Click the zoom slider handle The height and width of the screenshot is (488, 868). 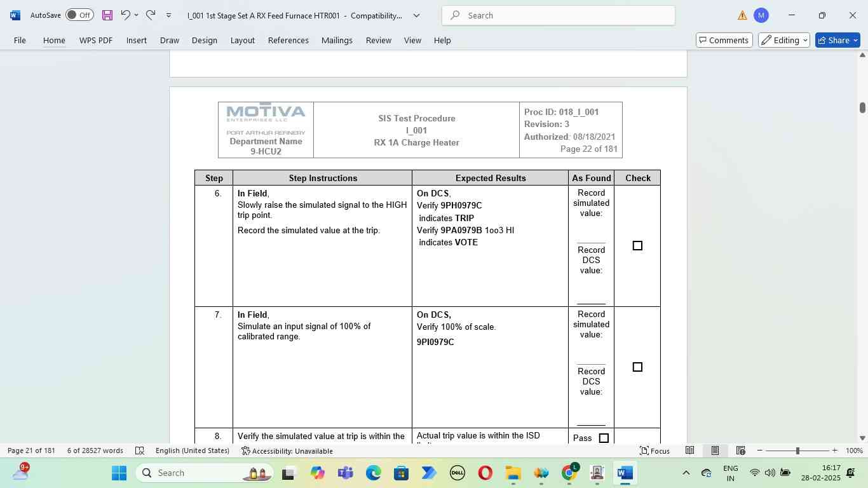point(797,451)
